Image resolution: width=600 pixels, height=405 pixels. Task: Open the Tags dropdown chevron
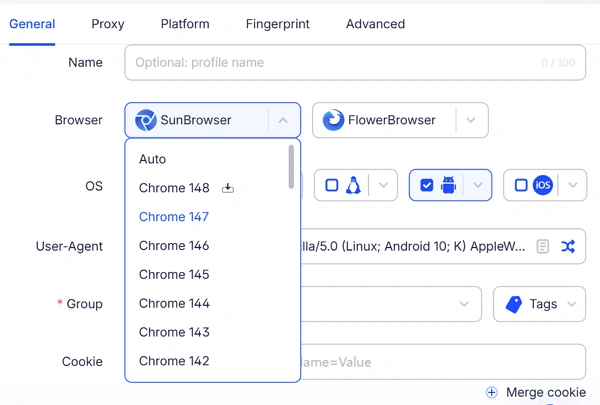tap(572, 304)
